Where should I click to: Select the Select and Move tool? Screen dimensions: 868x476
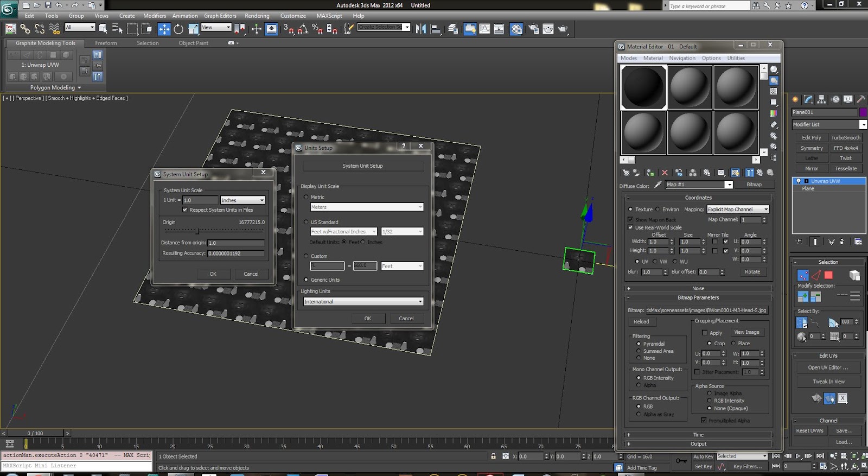(164, 29)
